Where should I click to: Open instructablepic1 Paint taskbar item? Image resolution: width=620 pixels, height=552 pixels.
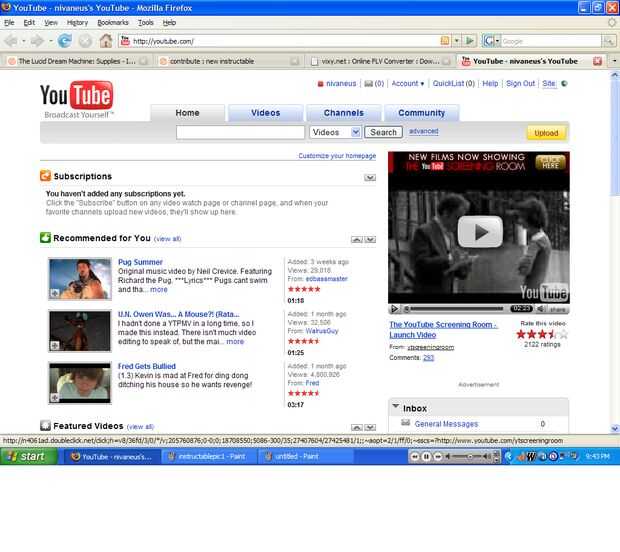[x=208, y=456]
